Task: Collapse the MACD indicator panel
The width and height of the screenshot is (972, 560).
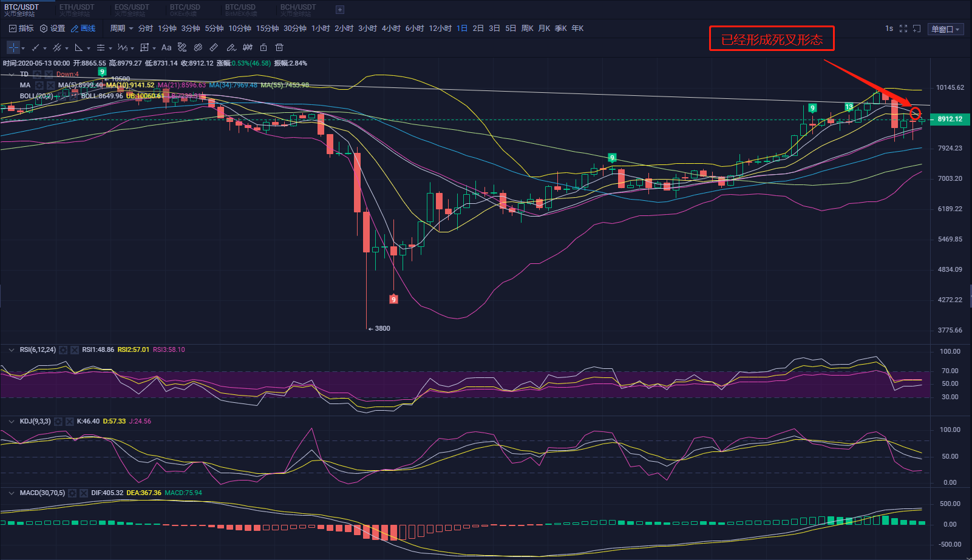Action: click(12, 493)
